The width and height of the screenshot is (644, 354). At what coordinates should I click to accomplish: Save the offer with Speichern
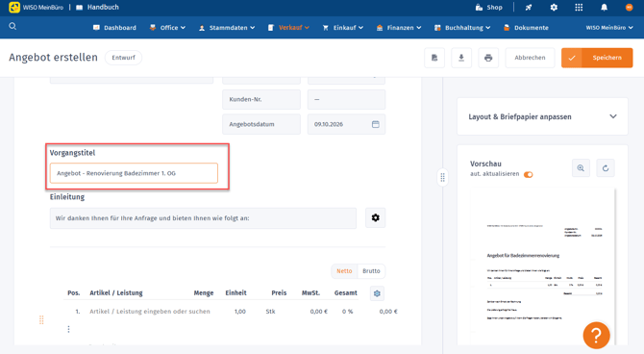597,58
